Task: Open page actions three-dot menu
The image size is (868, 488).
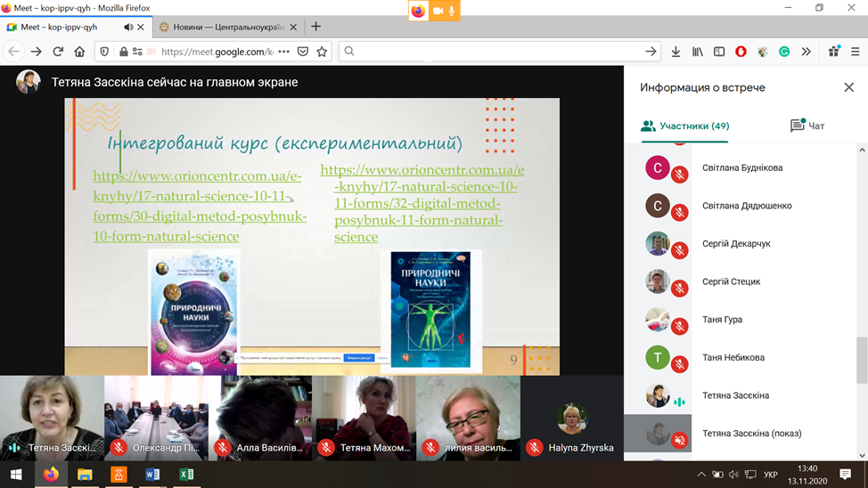Action: point(284,52)
